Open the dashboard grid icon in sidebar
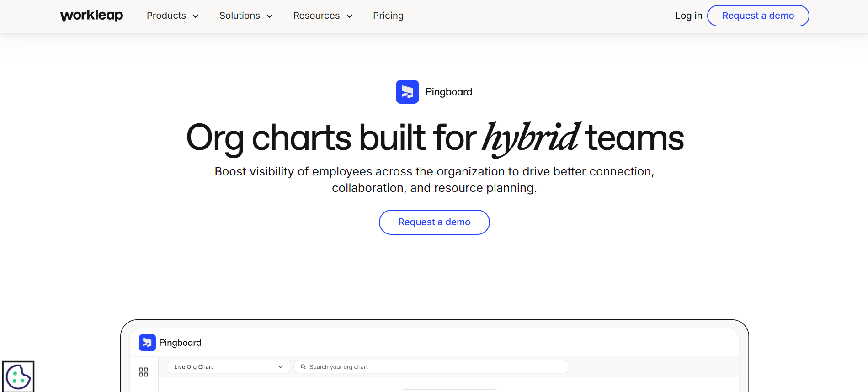This screenshot has height=392, width=868. [144, 372]
